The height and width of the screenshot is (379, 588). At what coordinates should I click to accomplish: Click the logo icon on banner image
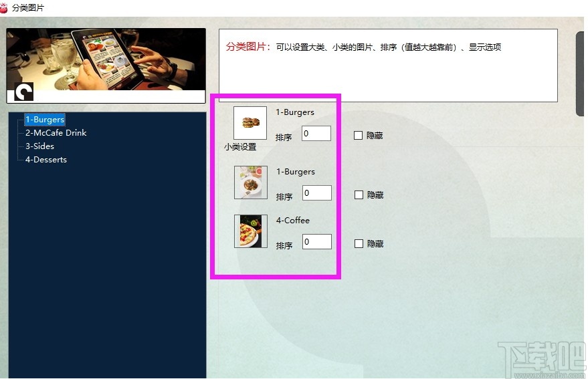23,92
